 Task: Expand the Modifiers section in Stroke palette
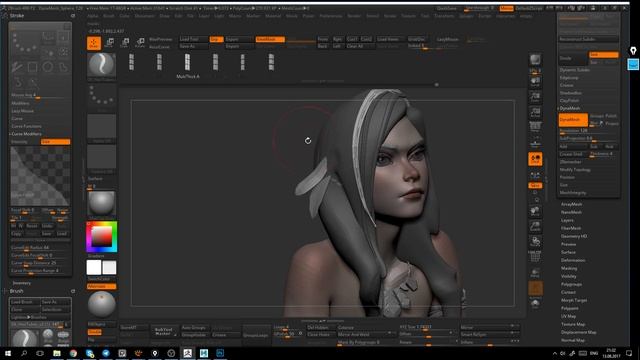[20, 103]
